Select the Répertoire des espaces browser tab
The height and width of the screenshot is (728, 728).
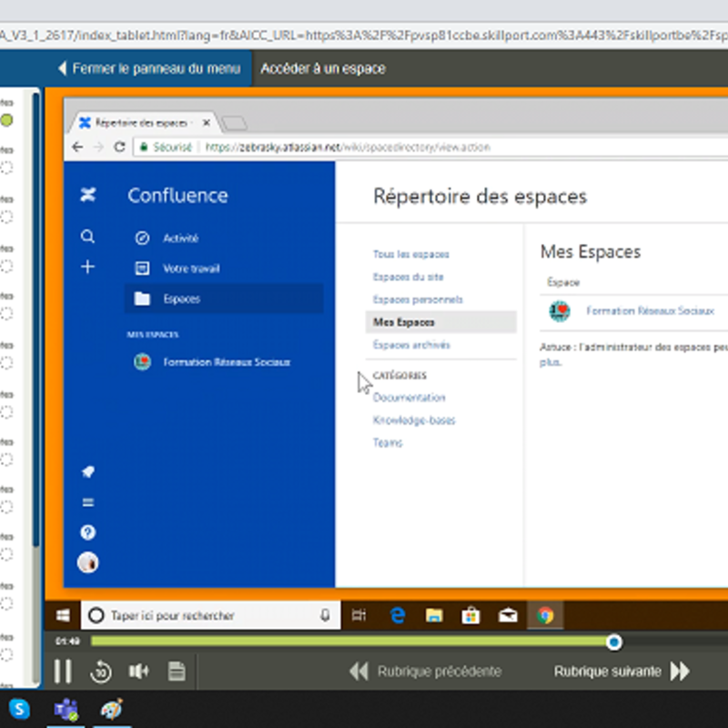[143, 123]
